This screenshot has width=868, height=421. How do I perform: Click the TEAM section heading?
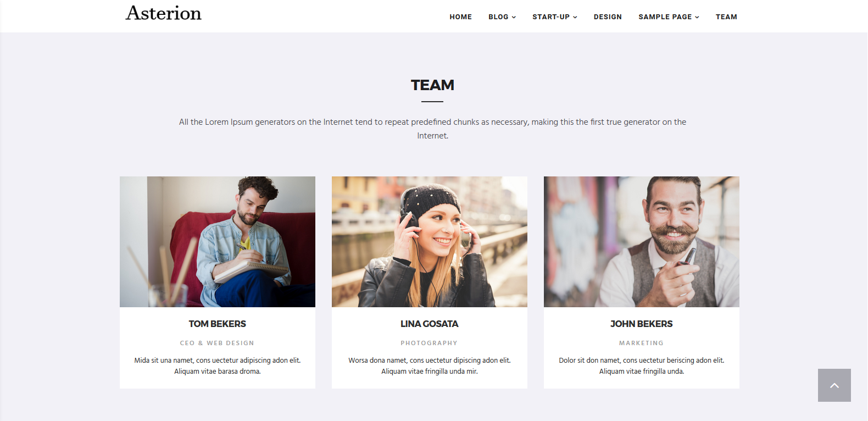click(x=432, y=85)
